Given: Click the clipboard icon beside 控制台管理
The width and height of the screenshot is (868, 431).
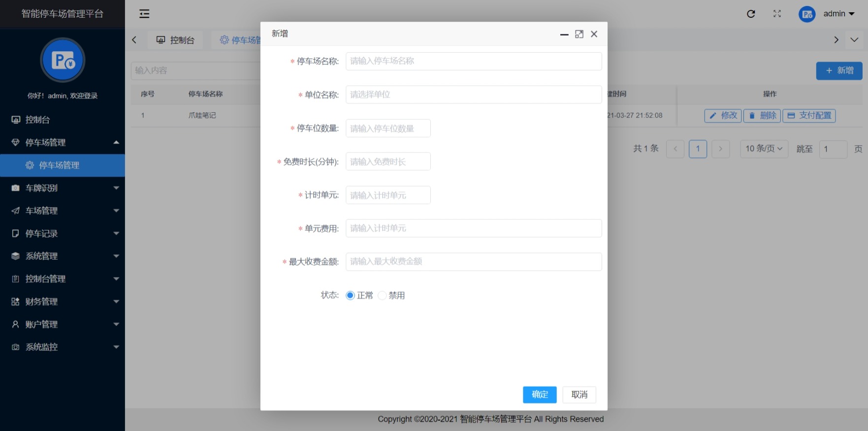Looking at the screenshot, I should point(16,279).
